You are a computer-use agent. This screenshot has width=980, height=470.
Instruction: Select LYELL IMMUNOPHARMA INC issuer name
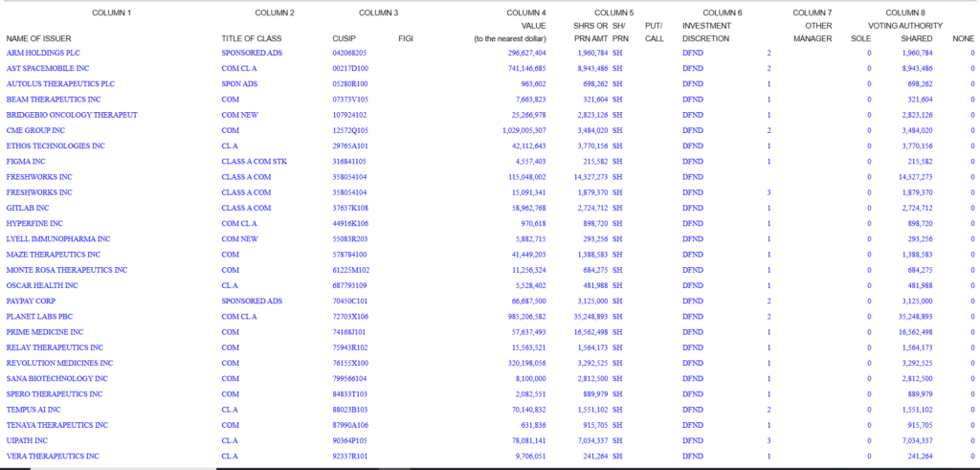(58, 239)
